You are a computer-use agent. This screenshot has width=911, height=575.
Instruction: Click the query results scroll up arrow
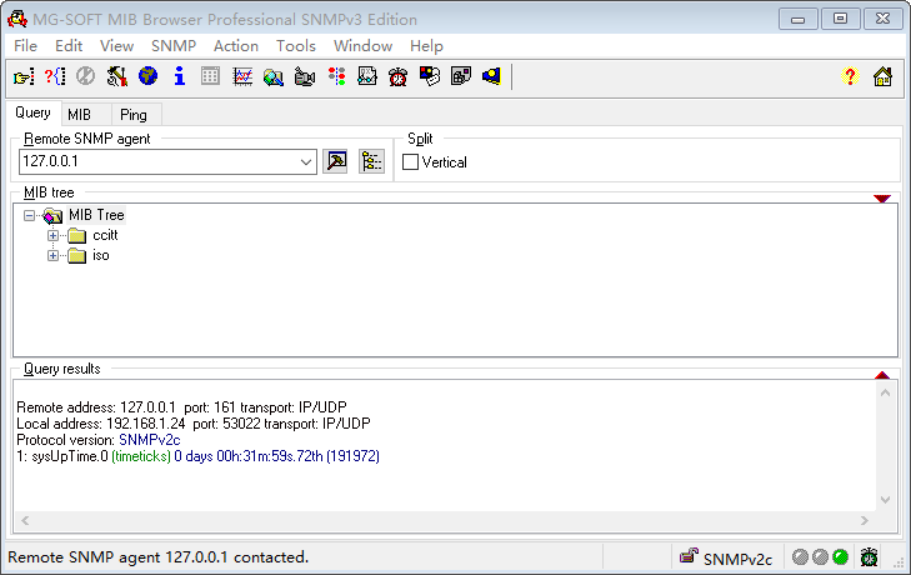(x=885, y=393)
